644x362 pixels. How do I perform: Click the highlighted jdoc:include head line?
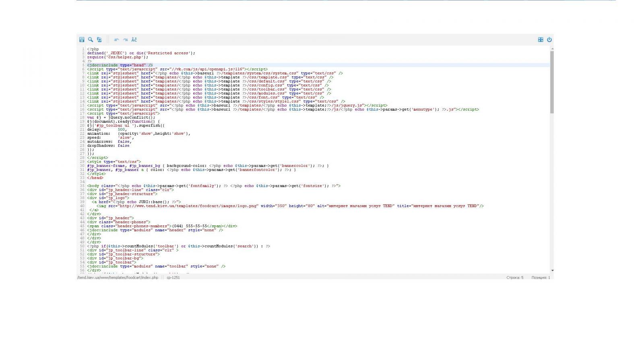point(120,65)
